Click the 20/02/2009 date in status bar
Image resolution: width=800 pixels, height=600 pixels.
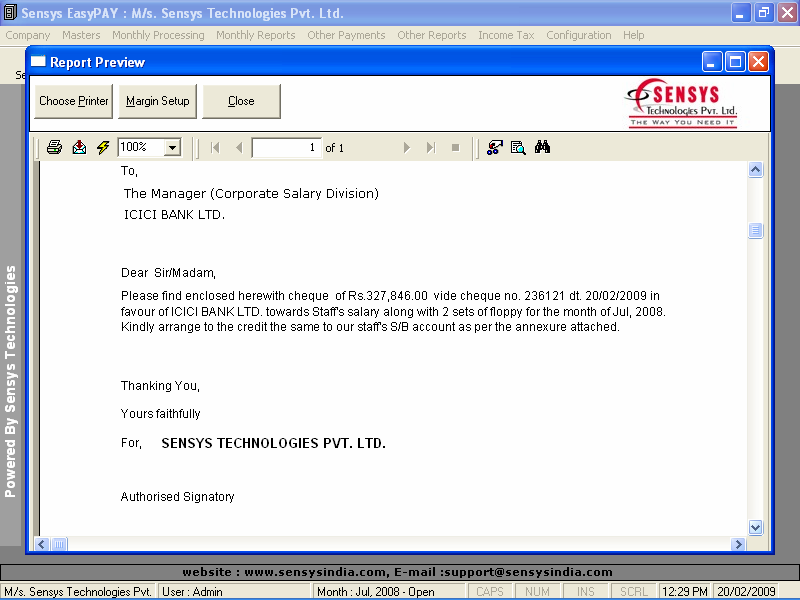point(746,592)
